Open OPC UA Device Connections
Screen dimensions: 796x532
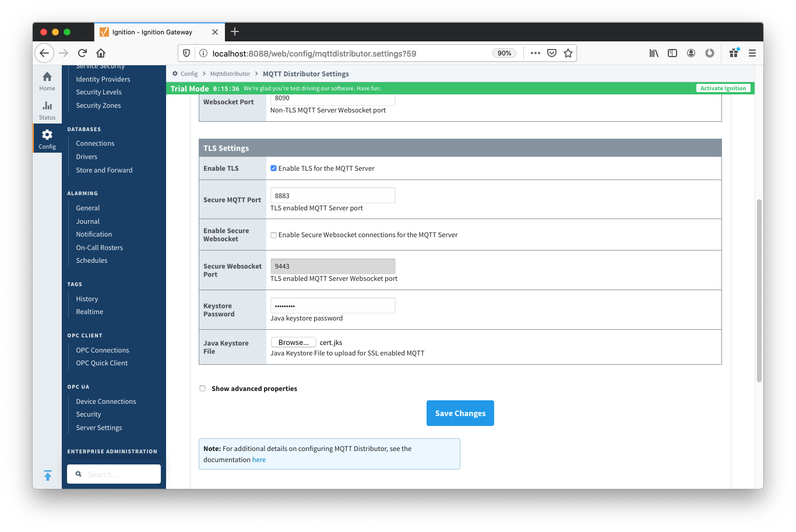[x=106, y=401]
